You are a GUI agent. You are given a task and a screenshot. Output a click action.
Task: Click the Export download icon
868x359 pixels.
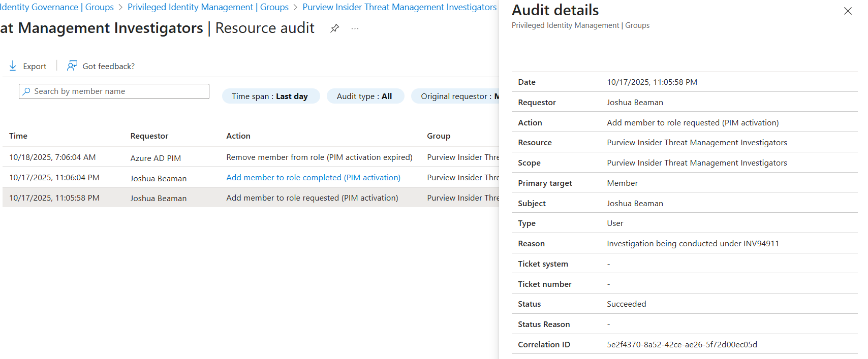click(13, 66)
